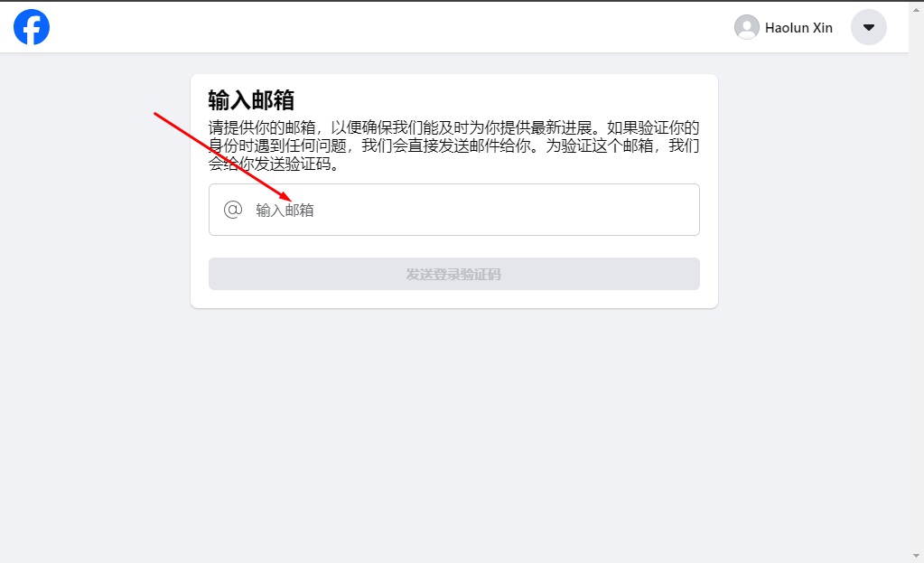
Task: Click the red arrow annotation tip
Action: coord(287,198)
